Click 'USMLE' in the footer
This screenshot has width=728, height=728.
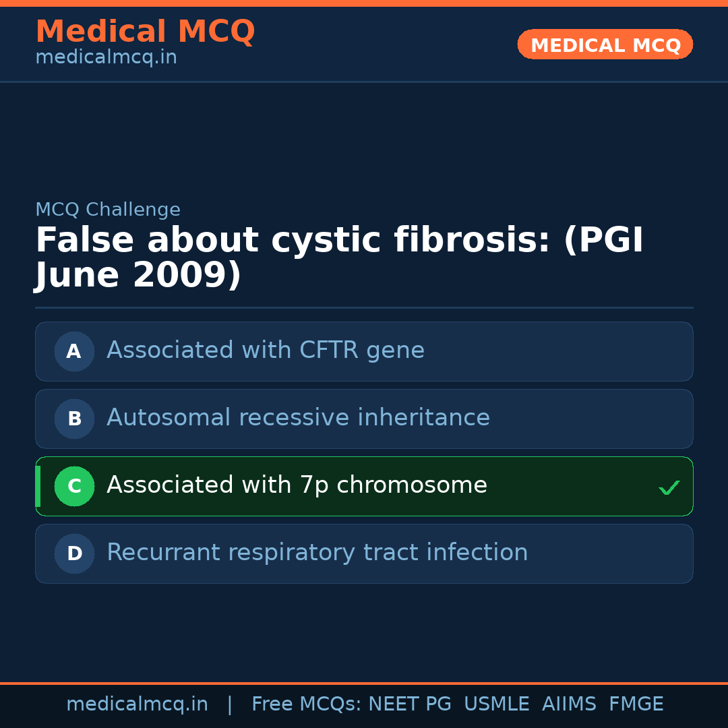[496, 704]
